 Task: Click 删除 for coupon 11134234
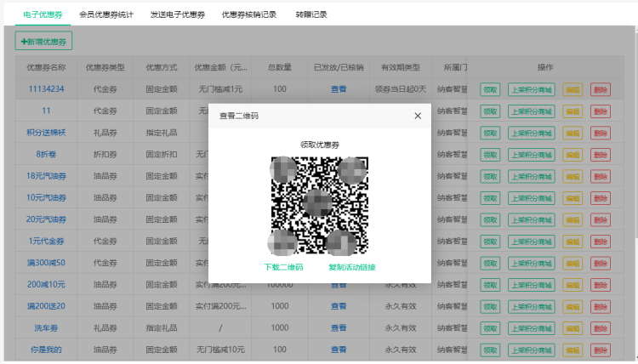(601, 89)
